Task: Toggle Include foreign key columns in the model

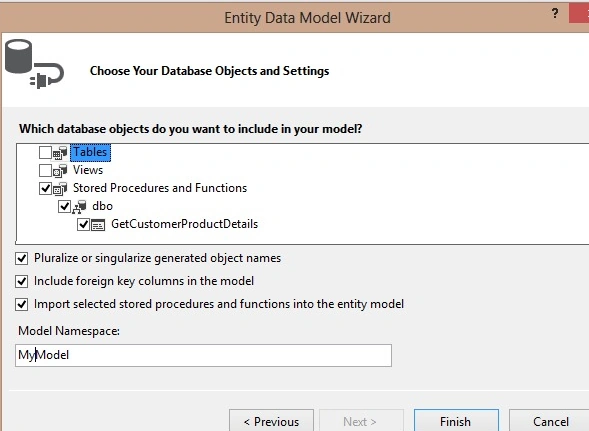Action: (x=21, y=281)
